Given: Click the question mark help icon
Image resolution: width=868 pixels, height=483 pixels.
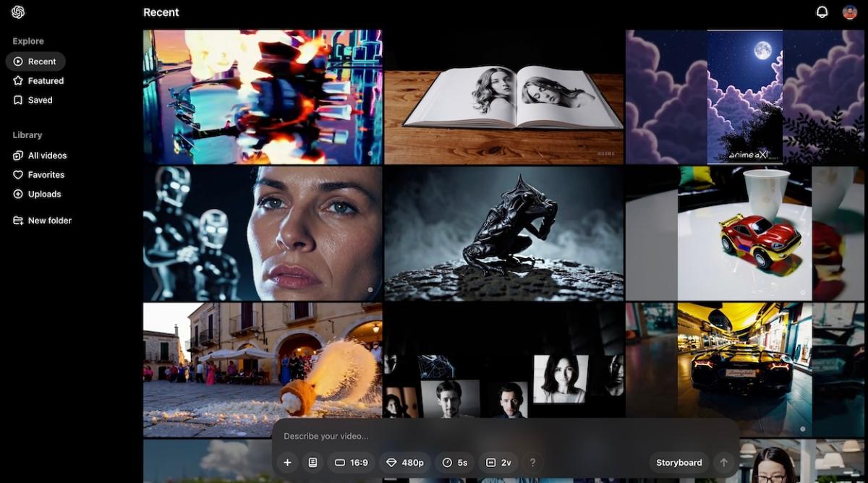Looking at the screenshot, I should tap(533, 463).
